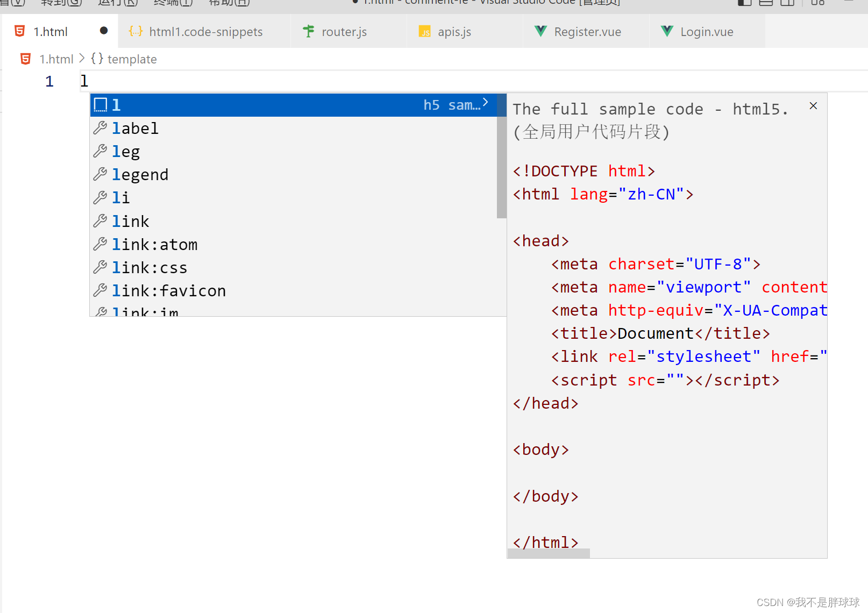Click the snippets braces icon on html1.code-snippets tab

pos(136,31)
